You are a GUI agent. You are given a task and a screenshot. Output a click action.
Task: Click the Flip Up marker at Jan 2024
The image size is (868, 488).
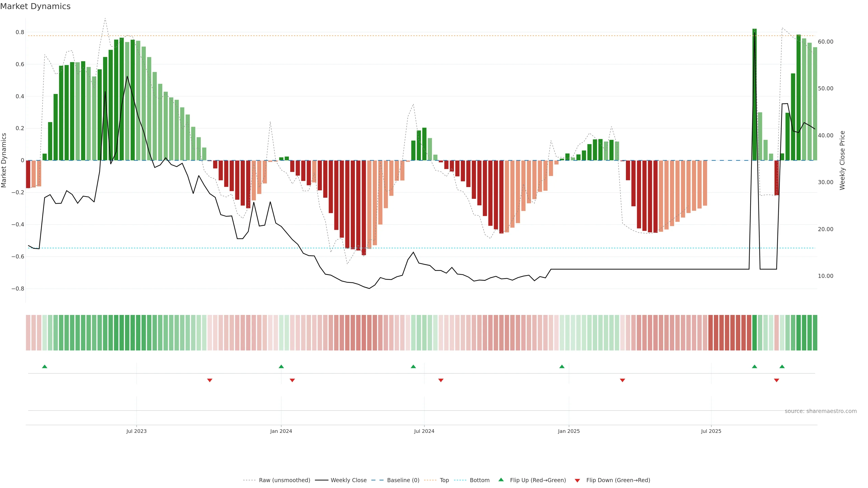point(281,366)
